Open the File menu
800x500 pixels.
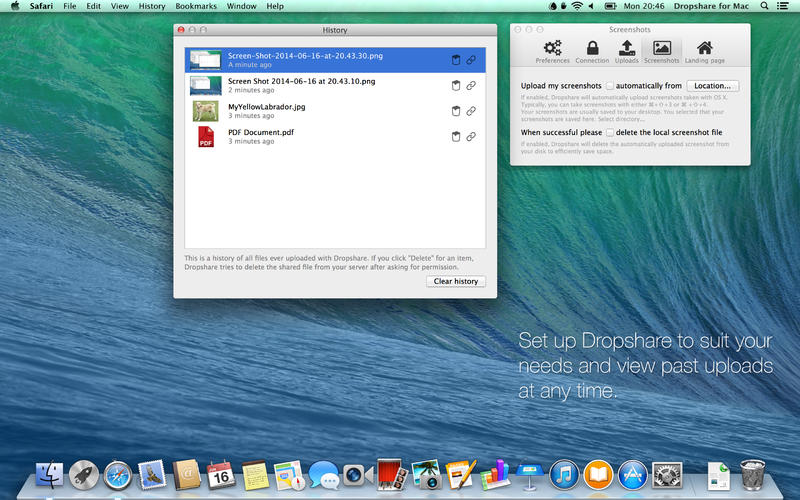(x=69, y=6)
